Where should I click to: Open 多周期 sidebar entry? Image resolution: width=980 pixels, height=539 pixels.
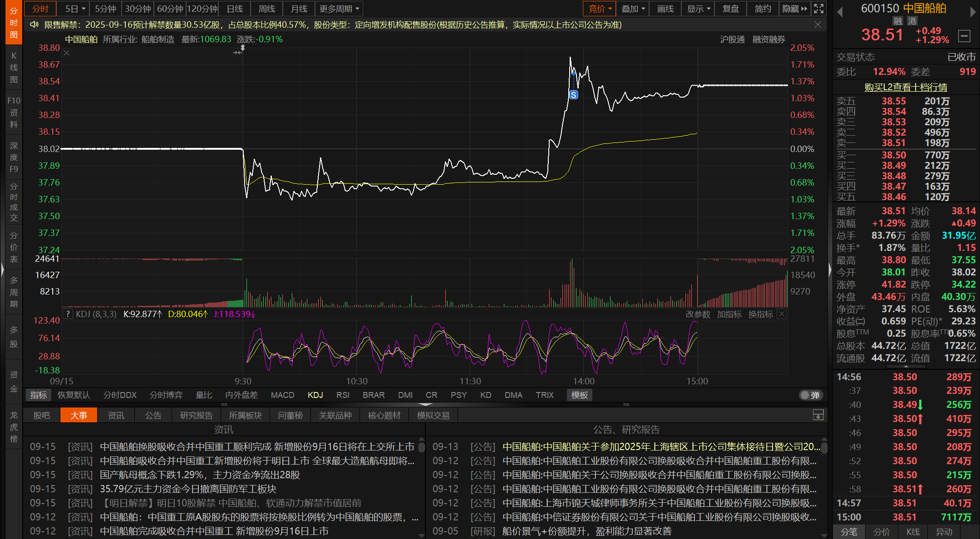14,292
